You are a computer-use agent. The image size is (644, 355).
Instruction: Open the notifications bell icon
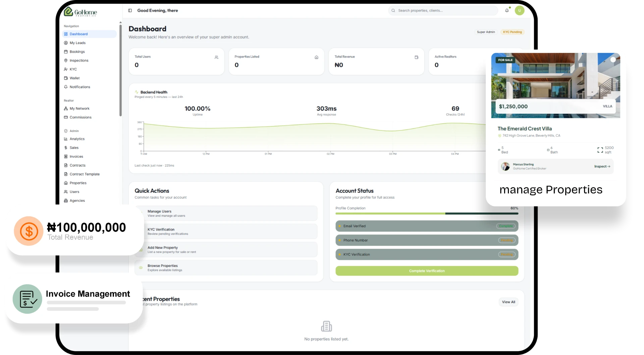[507, 10]
